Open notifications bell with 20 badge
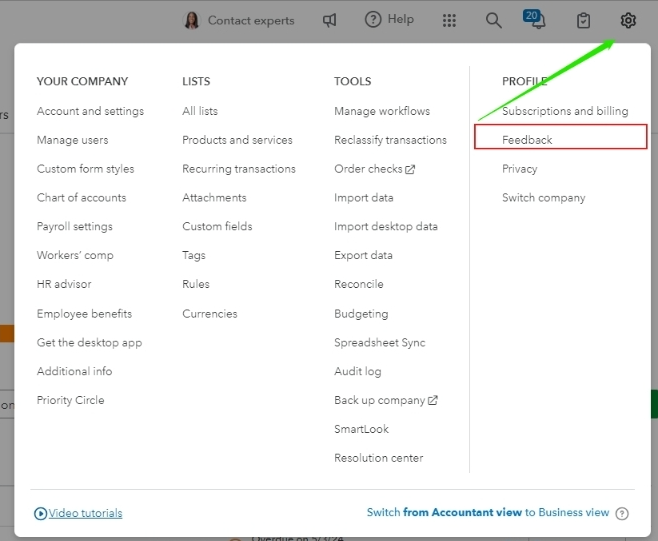The height and width of the screenshot is (541, 658). coord(537,21)
